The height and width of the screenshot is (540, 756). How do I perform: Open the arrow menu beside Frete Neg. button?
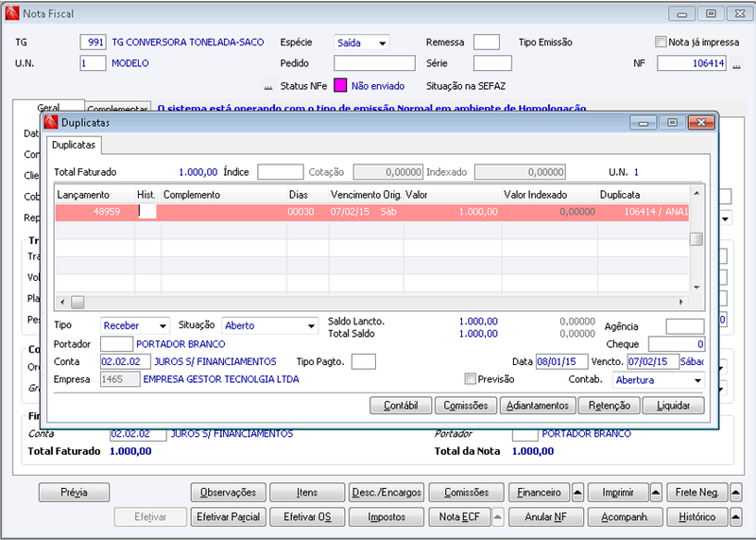[736, 493]
